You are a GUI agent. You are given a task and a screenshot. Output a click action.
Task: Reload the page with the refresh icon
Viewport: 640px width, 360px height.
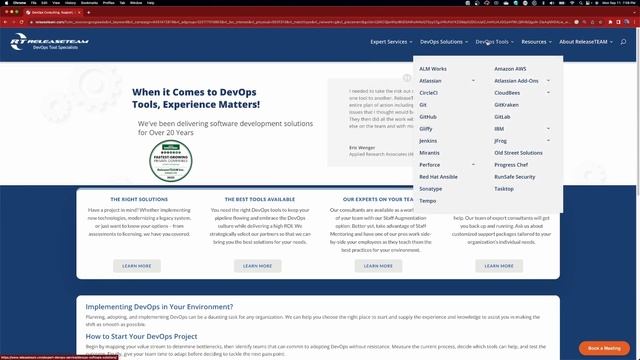pos(21,22)
